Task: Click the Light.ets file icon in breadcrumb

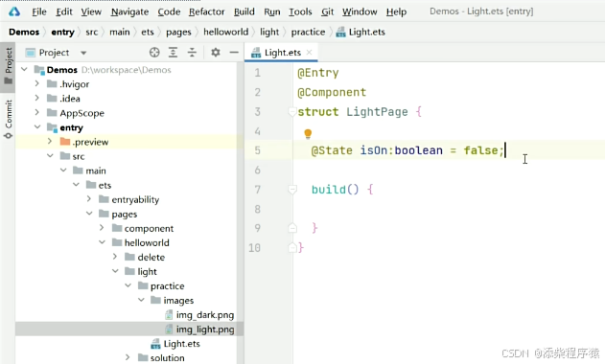Action: pyautogui.click(x=340, y=33)
